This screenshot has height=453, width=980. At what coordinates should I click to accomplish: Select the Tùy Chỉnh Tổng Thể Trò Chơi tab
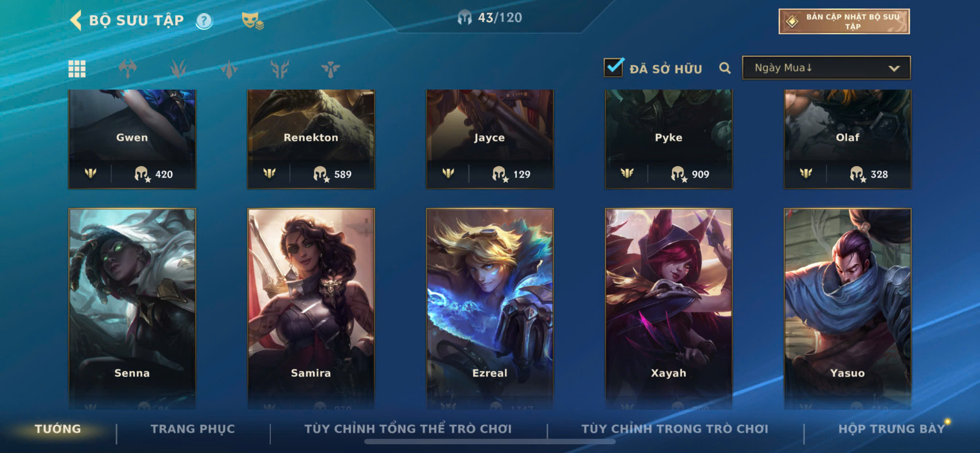(x=408, y=429)
